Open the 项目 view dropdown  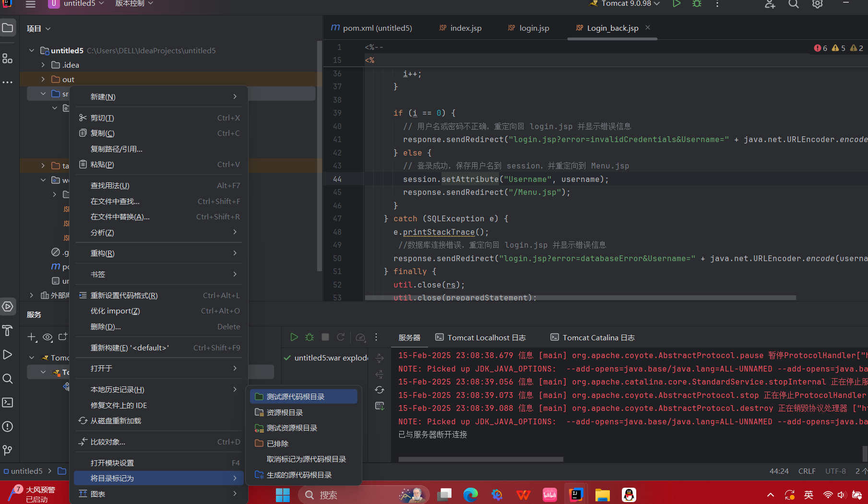39,29
